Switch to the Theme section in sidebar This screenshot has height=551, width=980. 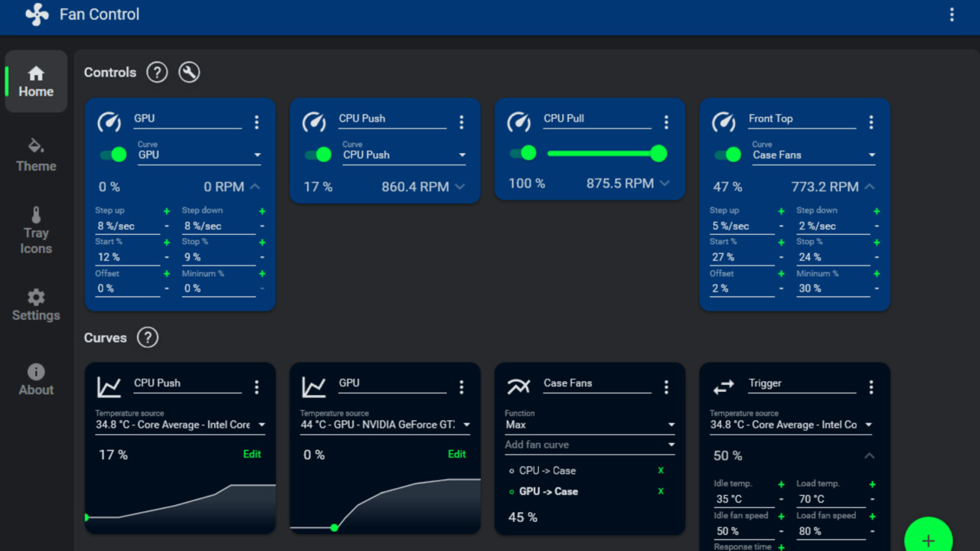[x=35, y=155]
